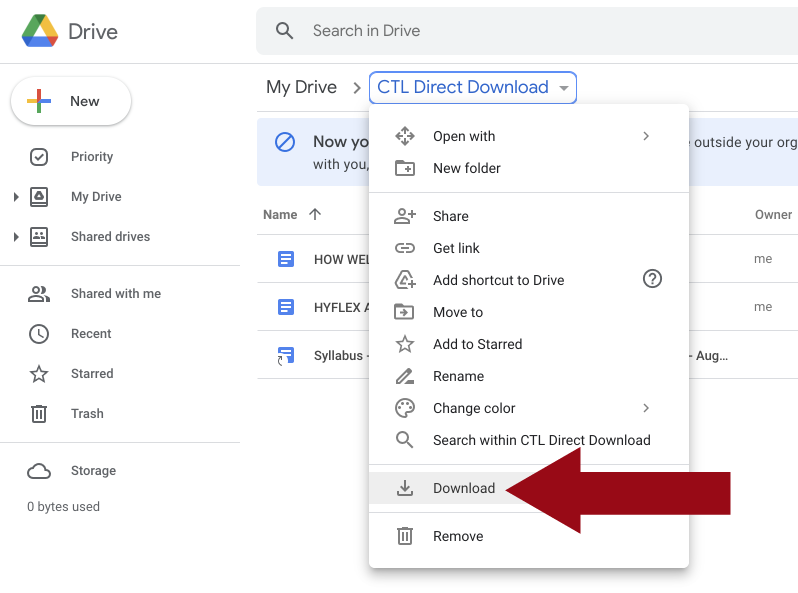The height and width of the screenshot is (593, 798).
Task: Click the My Drive sidebar icon
Action: 39,196
